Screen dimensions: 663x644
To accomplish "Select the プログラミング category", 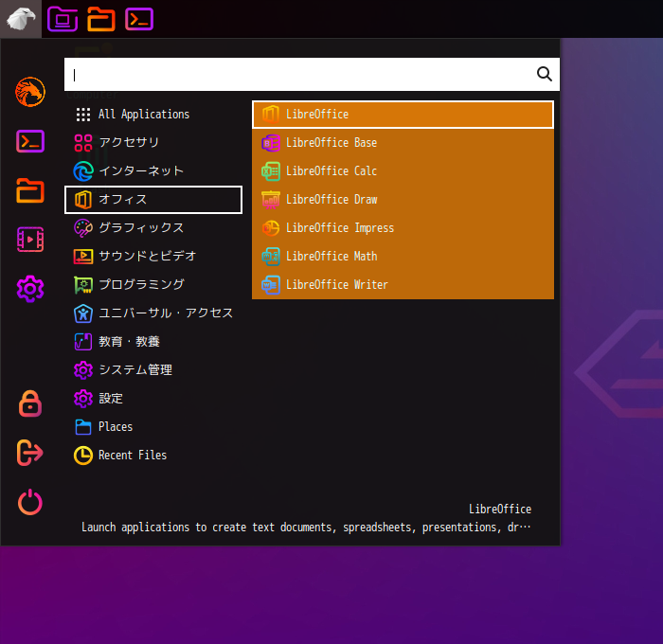I will 153,284.
